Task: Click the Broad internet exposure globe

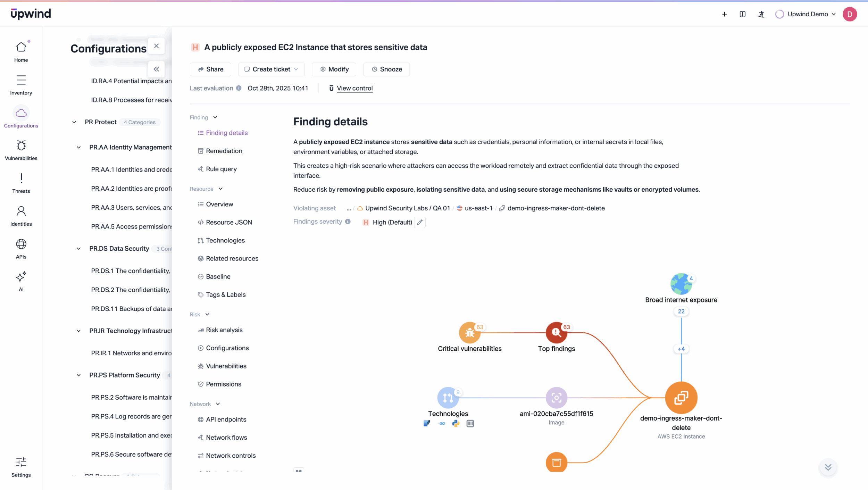Action: pos(681,284)
